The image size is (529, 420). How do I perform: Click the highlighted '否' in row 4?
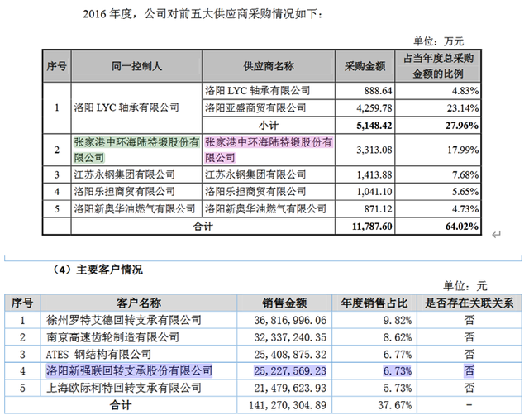pos(469,370)
